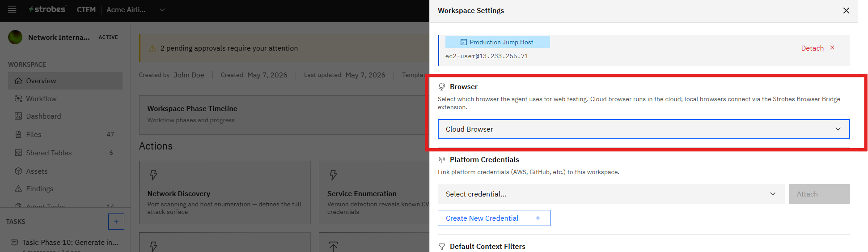This screenshot has width=868, height=252.
Task: Click the red X beside Detach
Action: (832, 47)
